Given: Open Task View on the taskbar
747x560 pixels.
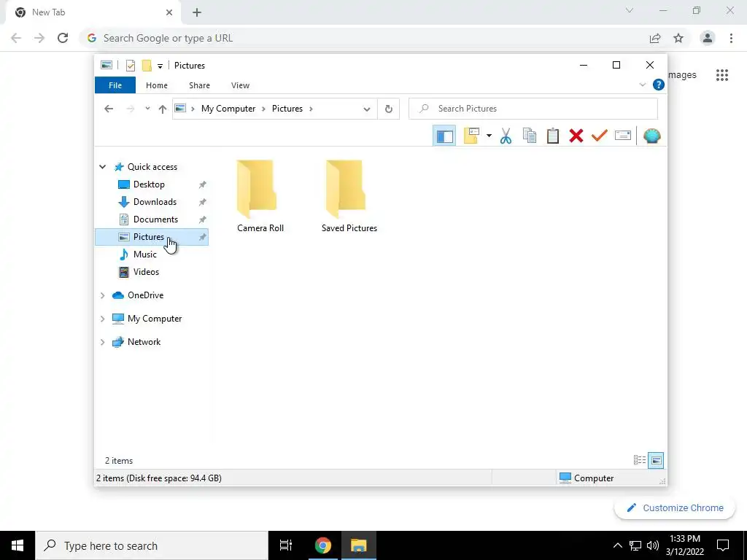Looking at the screenshot, I should [286, 545].
